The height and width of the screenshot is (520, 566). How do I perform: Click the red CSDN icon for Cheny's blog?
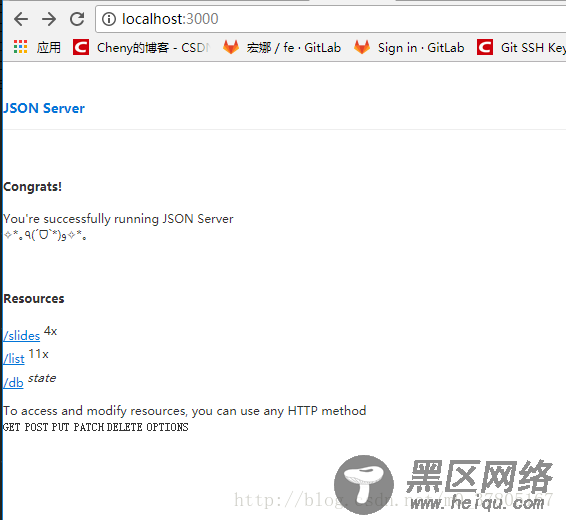pos(81,47)
